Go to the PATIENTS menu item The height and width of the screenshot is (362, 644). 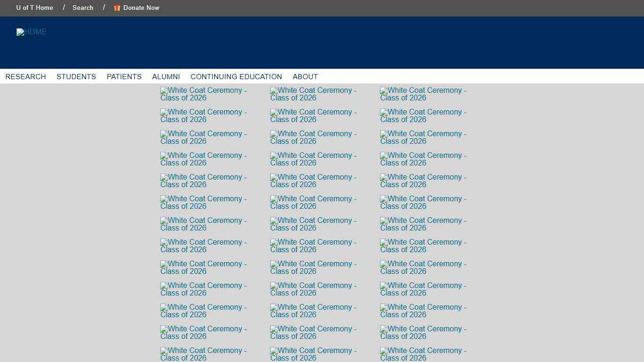[124, 77]
